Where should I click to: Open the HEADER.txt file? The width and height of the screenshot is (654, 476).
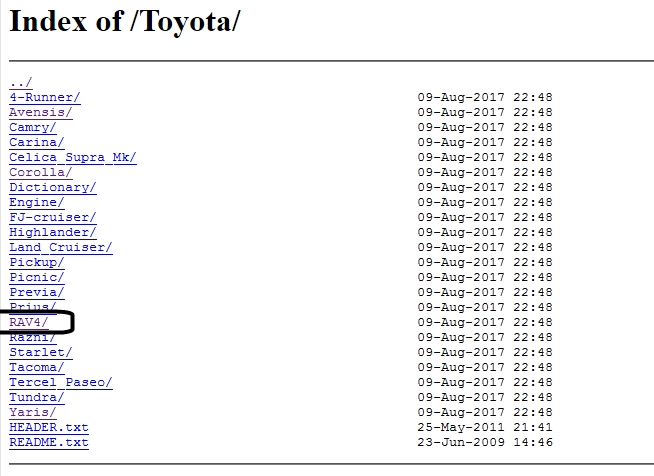(x=48, y=427)
